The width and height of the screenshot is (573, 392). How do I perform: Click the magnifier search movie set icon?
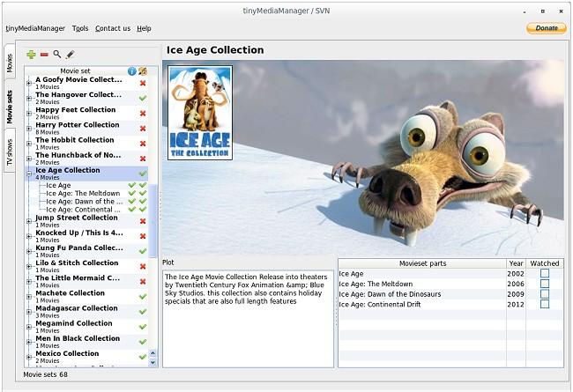[x=57, y=54]
